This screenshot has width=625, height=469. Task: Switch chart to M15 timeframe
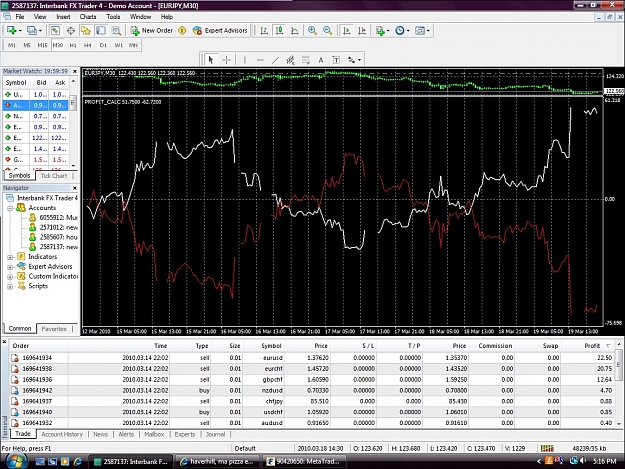(42, 45)
